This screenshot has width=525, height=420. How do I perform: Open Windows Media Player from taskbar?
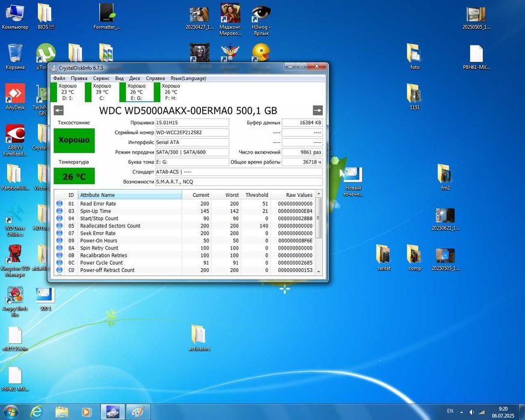pos(86,412)
